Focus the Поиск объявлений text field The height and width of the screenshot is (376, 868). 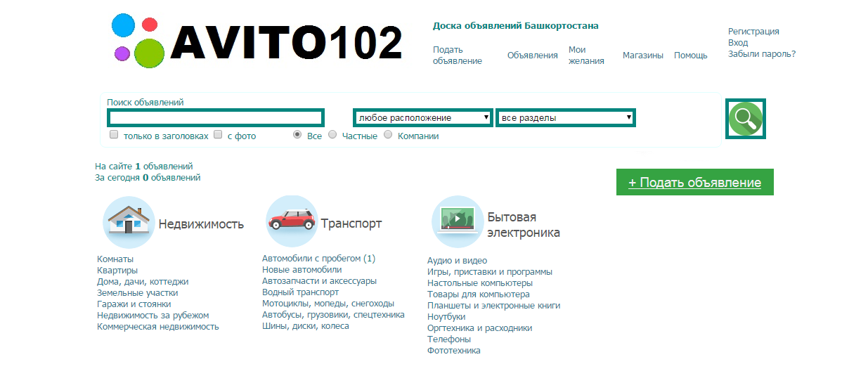[x=216, y=117]
